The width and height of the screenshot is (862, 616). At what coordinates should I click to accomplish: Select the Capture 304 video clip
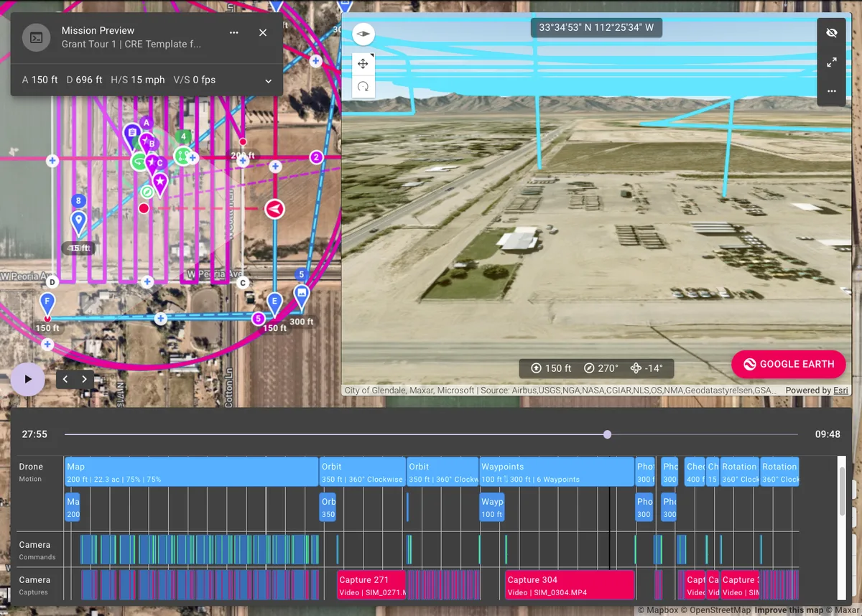click(x=569, y=585)
